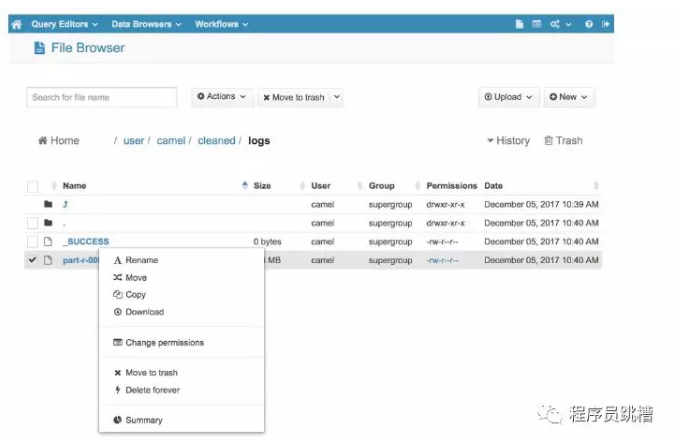Open the Actions dropdown
Screen dimensions: 695x441
tap(222, 97)
